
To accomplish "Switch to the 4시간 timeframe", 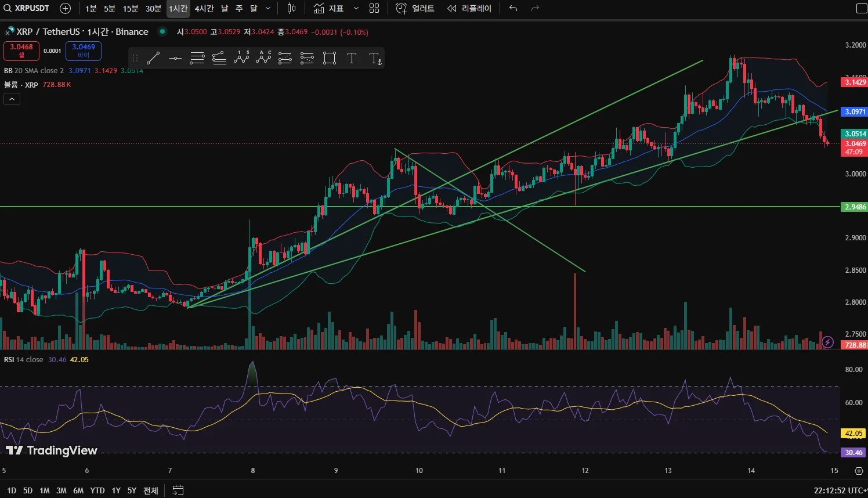I will click(204, 8).
